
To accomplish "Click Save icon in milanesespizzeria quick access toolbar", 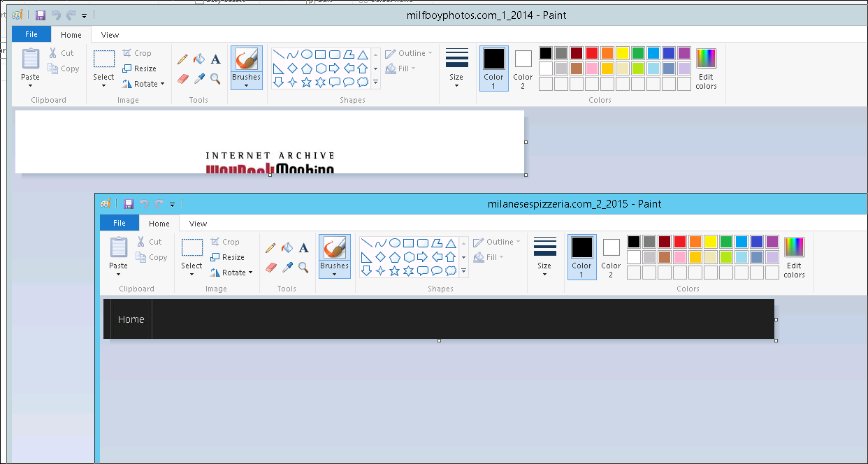I will (x=129, y=204).
